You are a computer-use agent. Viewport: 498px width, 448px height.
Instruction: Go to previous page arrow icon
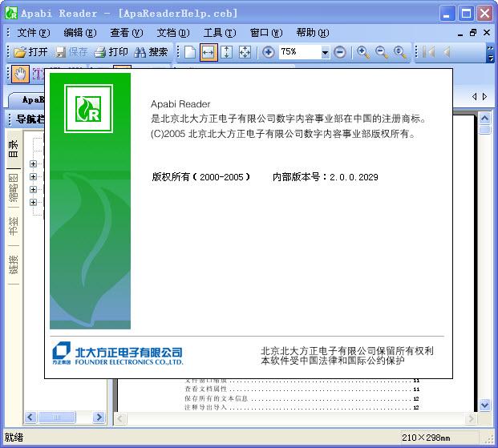[447, 52]
